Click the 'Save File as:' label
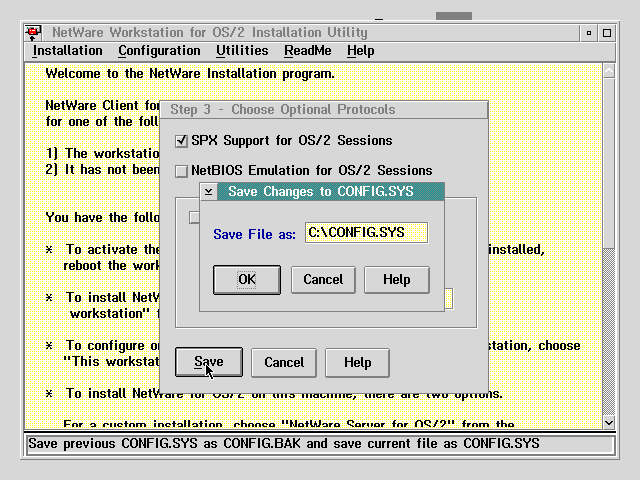This screenshot has width=640, height=480. pyautogui.click(x=254, y=234)
